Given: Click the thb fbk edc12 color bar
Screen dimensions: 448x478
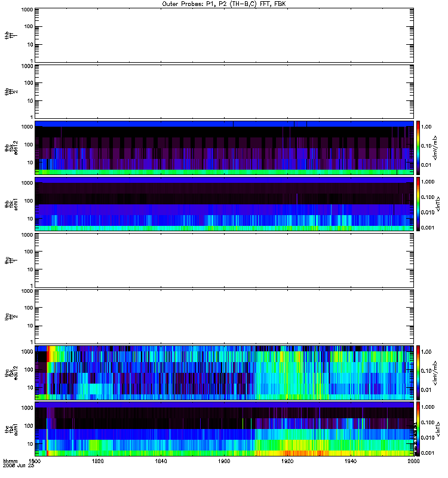Looking at the screenshot, I should 418,148.
